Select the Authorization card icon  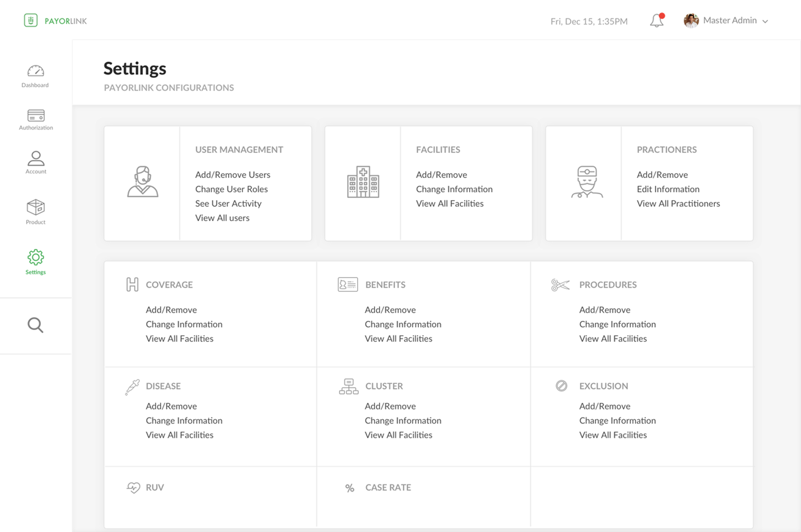[36, 115]
